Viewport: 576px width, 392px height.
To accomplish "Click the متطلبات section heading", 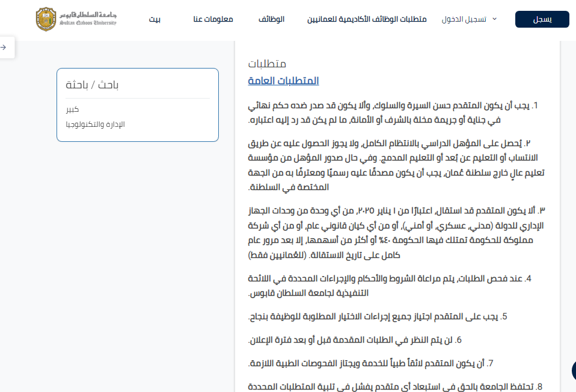I will tap(267, 64).
